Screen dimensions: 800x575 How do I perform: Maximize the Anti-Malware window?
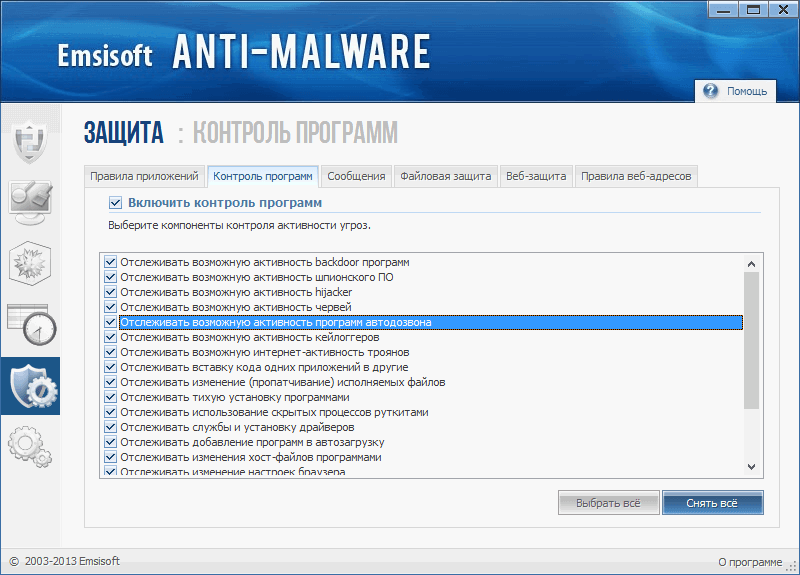pos(754,10)
